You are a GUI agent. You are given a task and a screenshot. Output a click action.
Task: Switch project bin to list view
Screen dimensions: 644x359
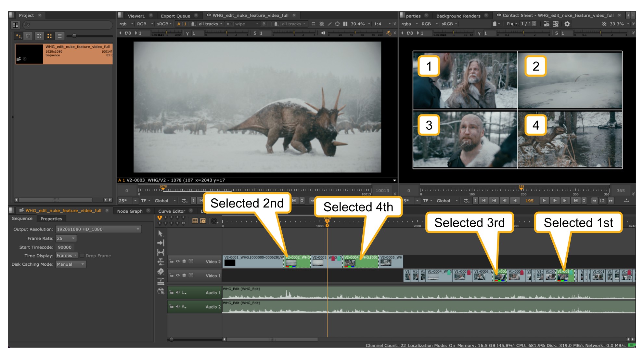pos(59,36)
